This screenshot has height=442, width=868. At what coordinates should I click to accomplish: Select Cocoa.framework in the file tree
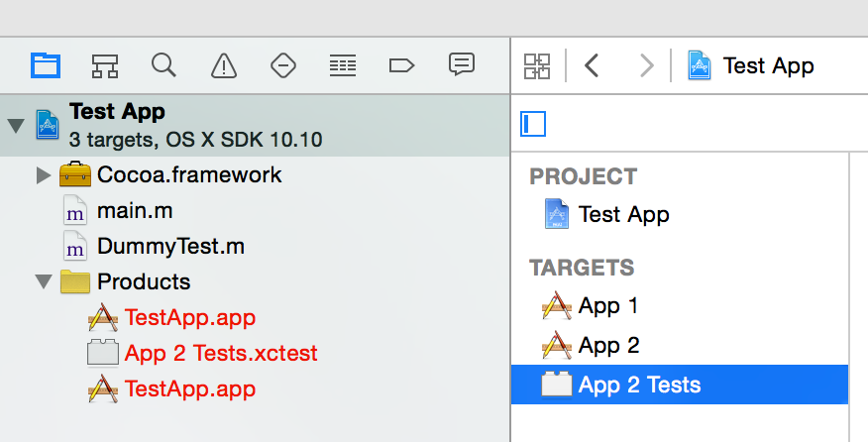(x=189, y=175)
